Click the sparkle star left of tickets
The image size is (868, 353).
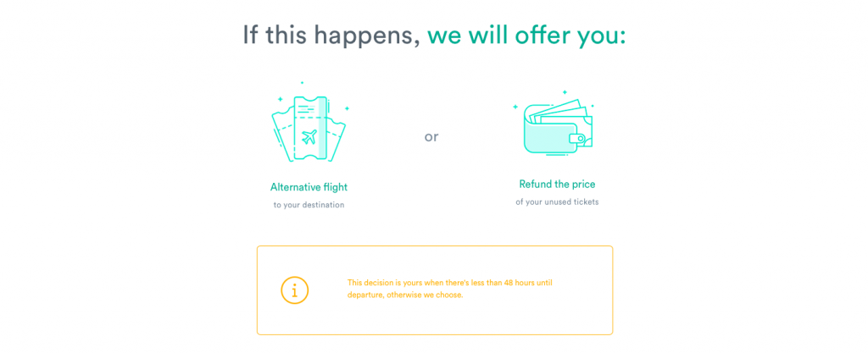coord(280,99)
